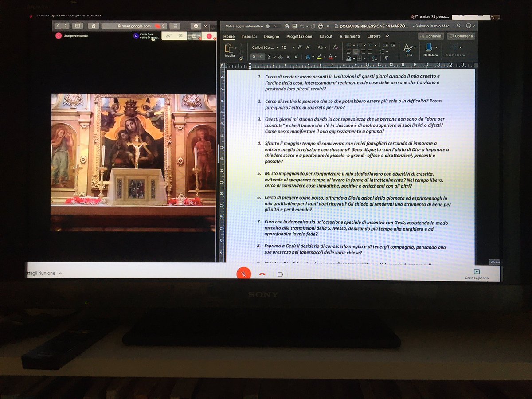
Task: Save the Word document
Action: [294, 26]
